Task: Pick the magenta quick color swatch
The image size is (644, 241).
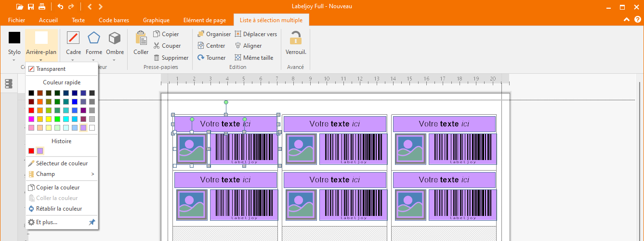Action: click(31, 119)
